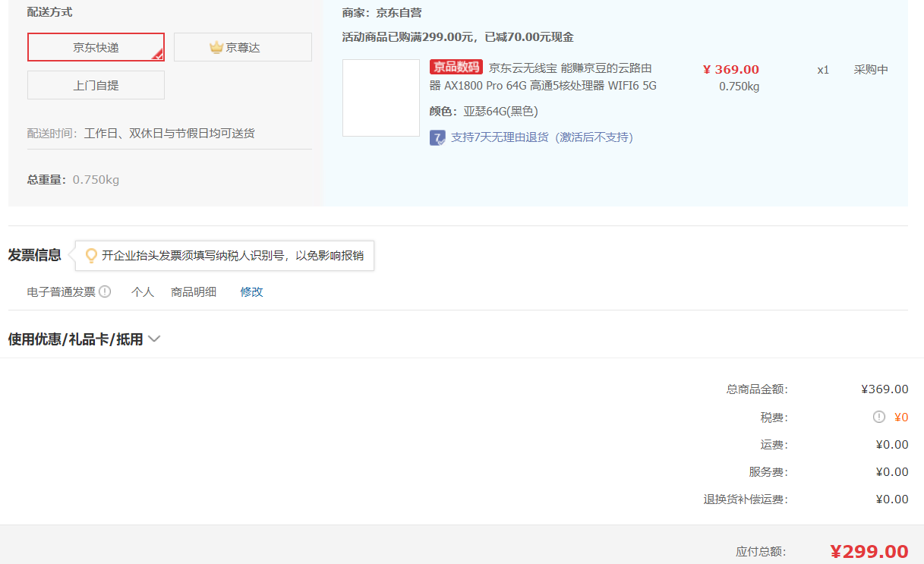This screenshot has width=924, height=564.
Task: Click the promotion text 已减70.00元现金
Action: 530,37
